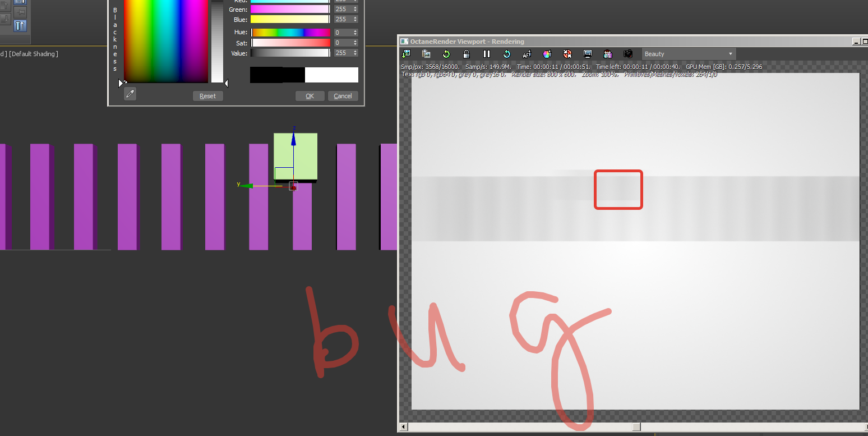This screenshot has height=436, width=868.
Task: Click the red-white crosshair picker icon
Action: 567,54
